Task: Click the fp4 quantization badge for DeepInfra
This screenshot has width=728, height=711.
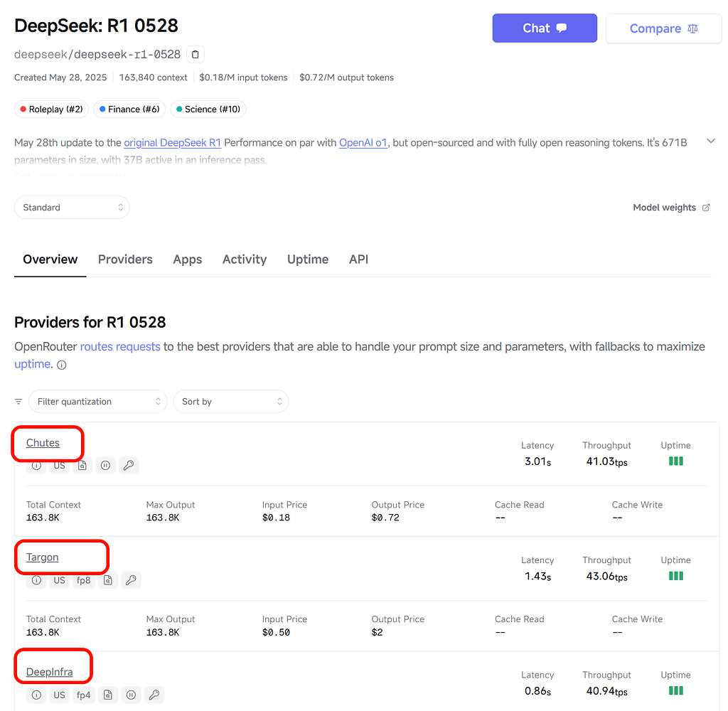Action: 84,695
